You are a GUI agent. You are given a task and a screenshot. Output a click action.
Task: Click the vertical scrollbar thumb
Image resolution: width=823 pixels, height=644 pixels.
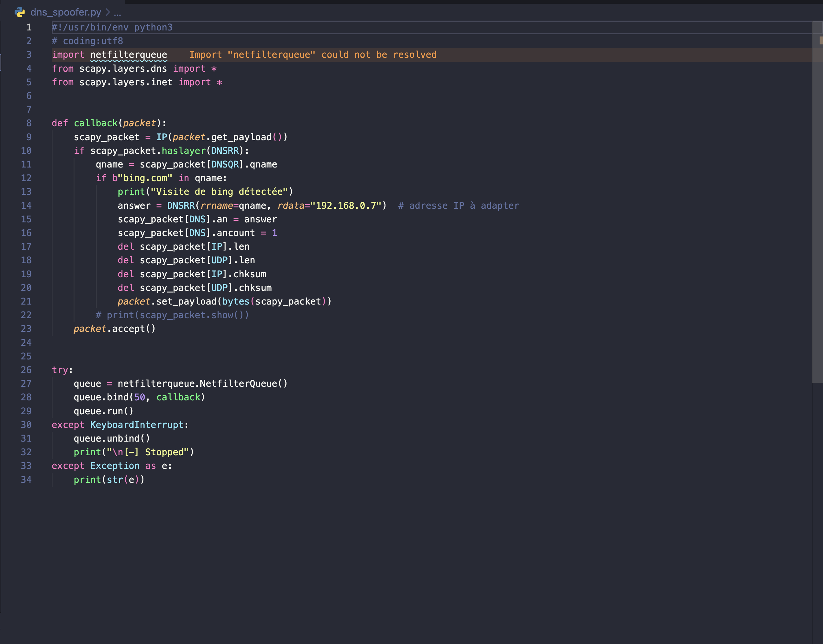pos(817,202)
